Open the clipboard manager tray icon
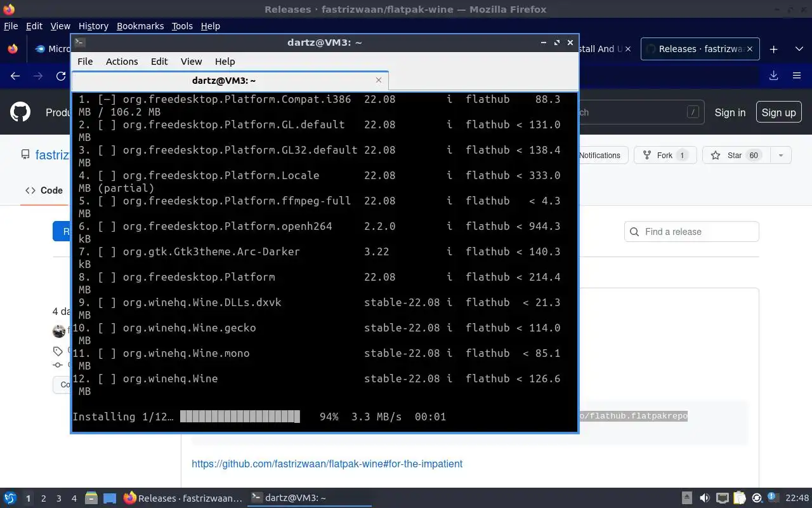 click(x=739, y=498)
